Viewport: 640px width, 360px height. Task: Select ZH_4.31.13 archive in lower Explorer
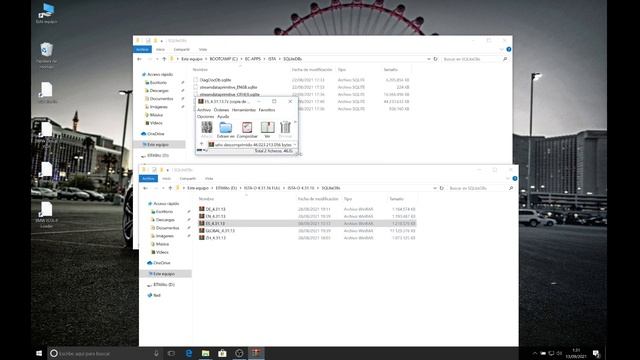pos(215,238)
